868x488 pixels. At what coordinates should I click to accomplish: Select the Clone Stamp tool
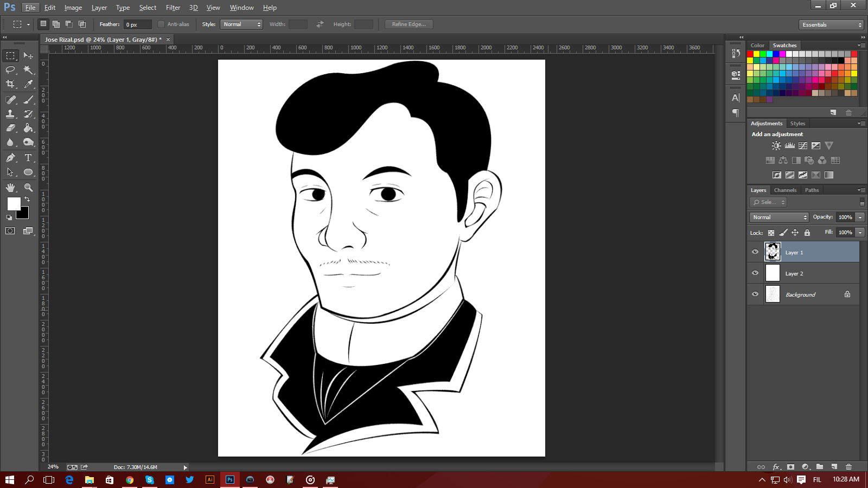[x=10, y=114]
